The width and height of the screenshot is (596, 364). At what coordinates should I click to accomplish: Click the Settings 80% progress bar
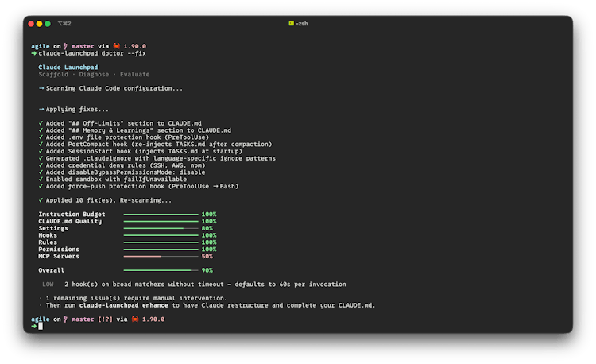click(161, 228)
